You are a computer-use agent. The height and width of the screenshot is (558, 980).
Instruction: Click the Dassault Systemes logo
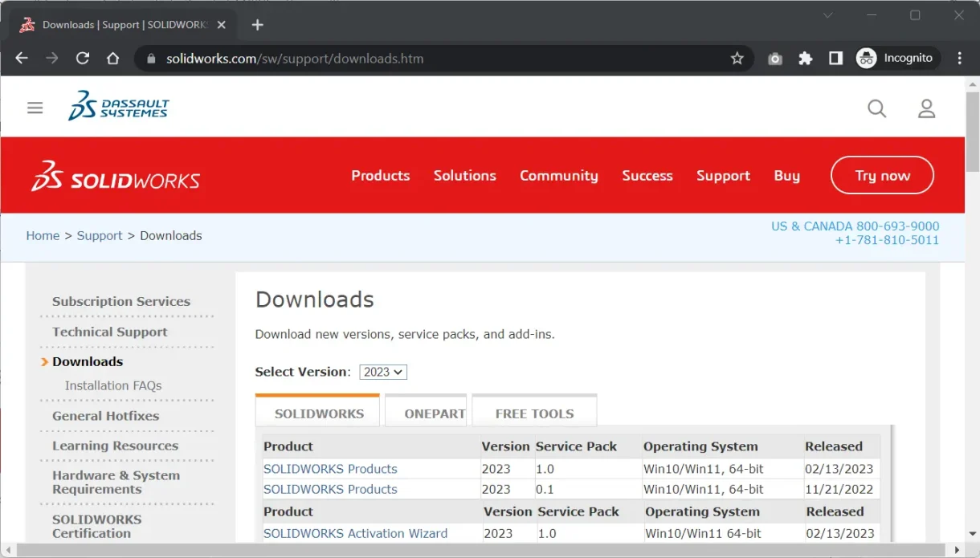click(x=119, y=105)
